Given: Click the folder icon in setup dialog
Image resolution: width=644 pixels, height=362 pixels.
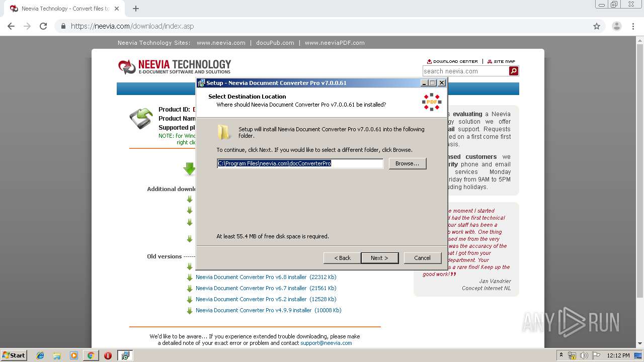Looking at the screenshot, I should click(x=224, y=132).
